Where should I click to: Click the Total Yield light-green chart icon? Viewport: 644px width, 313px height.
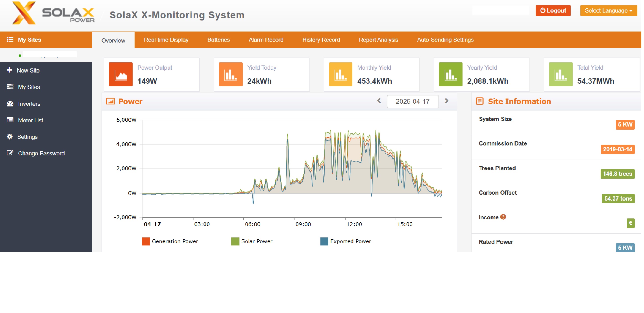pos(561,74)
